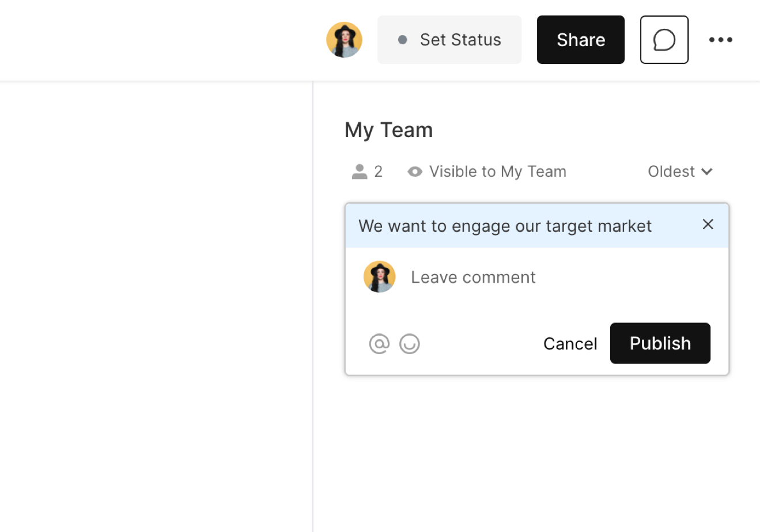Image resolution: width=760 pixels, height=532 pixels.
Task: Dismiss the quoted text with X
Action: (x=708, y=225)
